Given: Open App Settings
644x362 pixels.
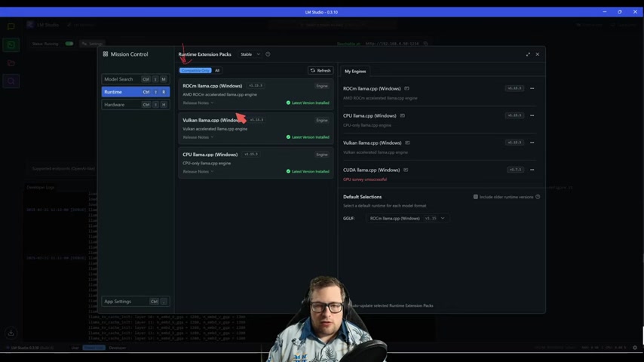Looking at the screenshot, I should coord(136,301).
